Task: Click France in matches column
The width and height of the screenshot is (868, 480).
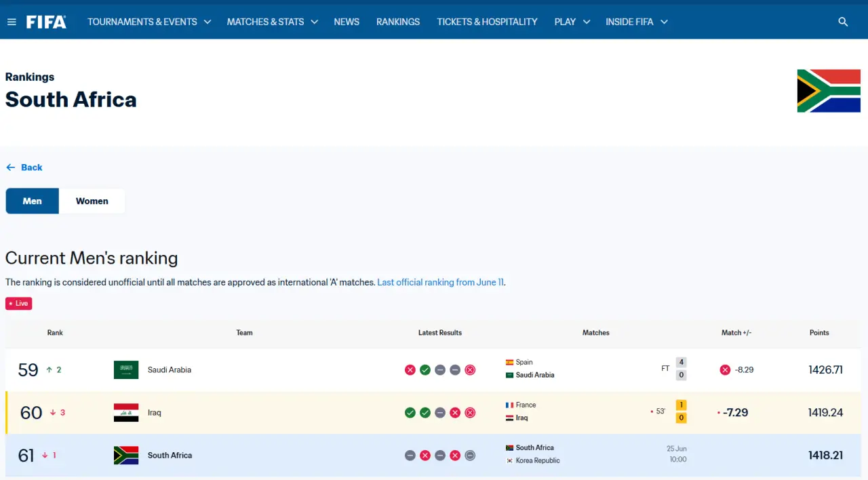Action: pyautogui.click(x=526, y=405)
